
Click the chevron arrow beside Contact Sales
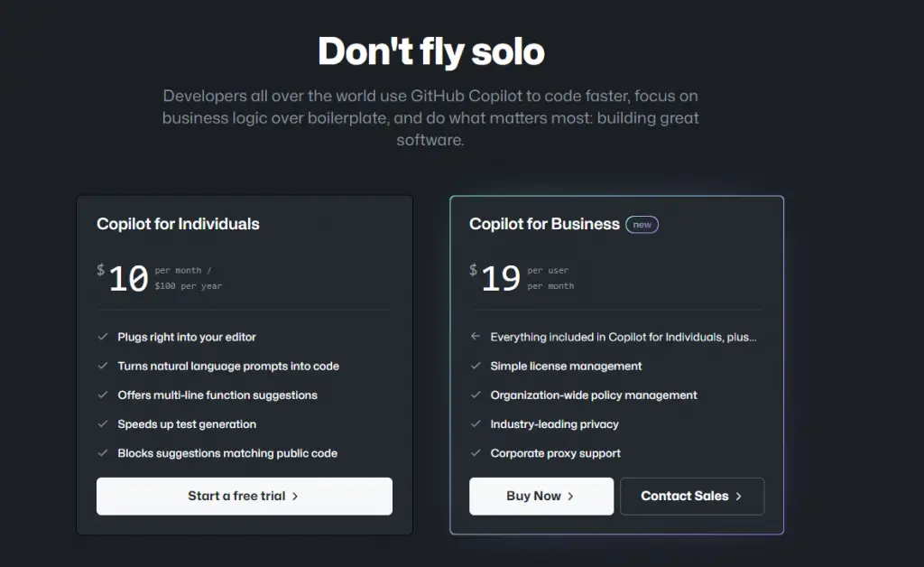(x=738, y=497)
